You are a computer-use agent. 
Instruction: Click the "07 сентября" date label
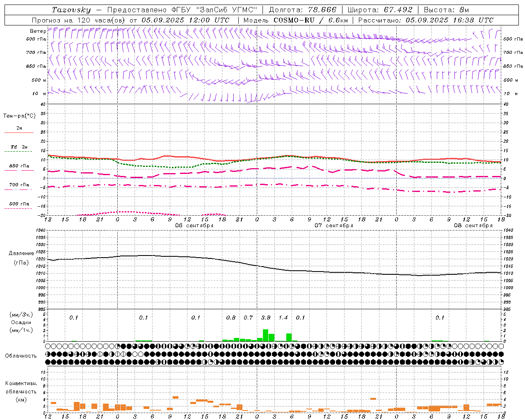(334, 226)
